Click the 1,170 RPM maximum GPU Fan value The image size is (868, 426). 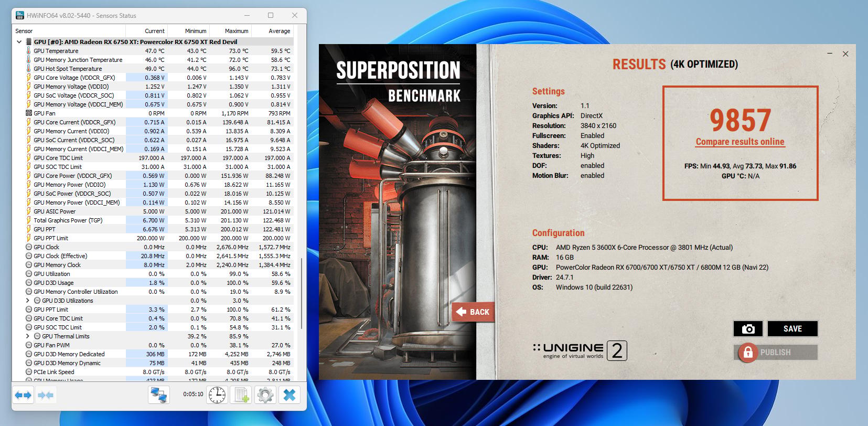click(234, 113)
